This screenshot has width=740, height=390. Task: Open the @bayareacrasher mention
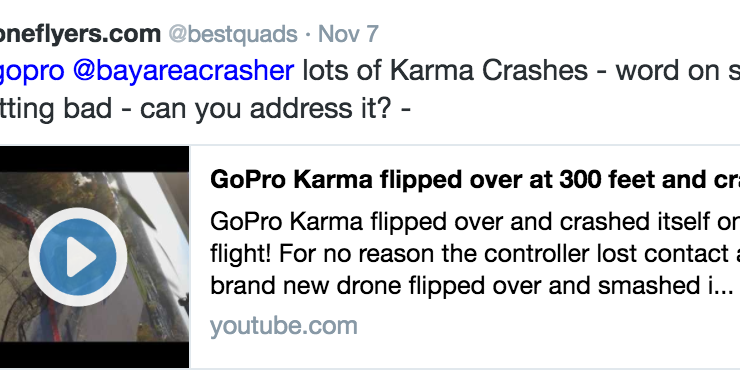183,71
